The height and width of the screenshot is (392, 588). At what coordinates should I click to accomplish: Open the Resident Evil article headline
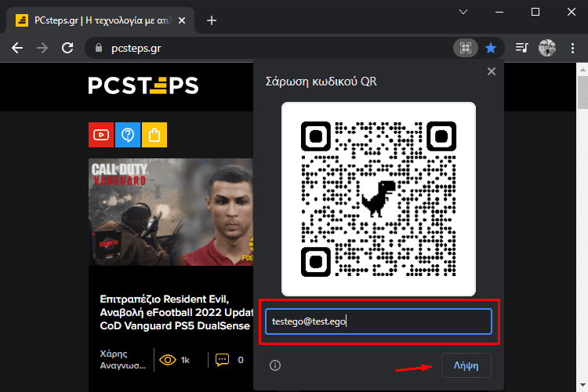pyautogui.click(x=176, y=313)
